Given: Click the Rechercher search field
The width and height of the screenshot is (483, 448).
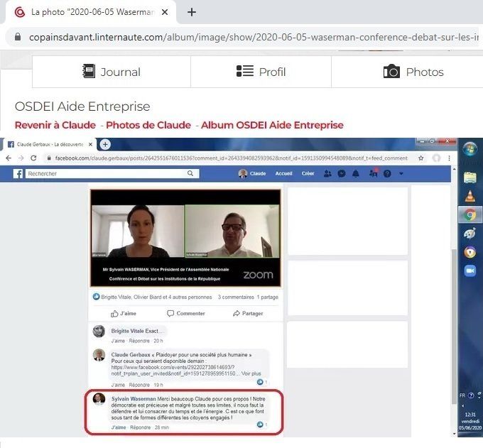Looking at the screenshot, I should coord(112,174).
